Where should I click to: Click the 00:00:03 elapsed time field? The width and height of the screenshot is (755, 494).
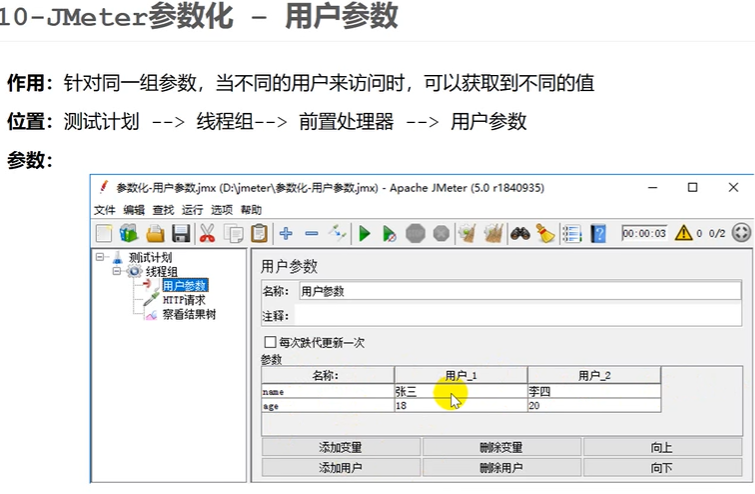point(644,234)
